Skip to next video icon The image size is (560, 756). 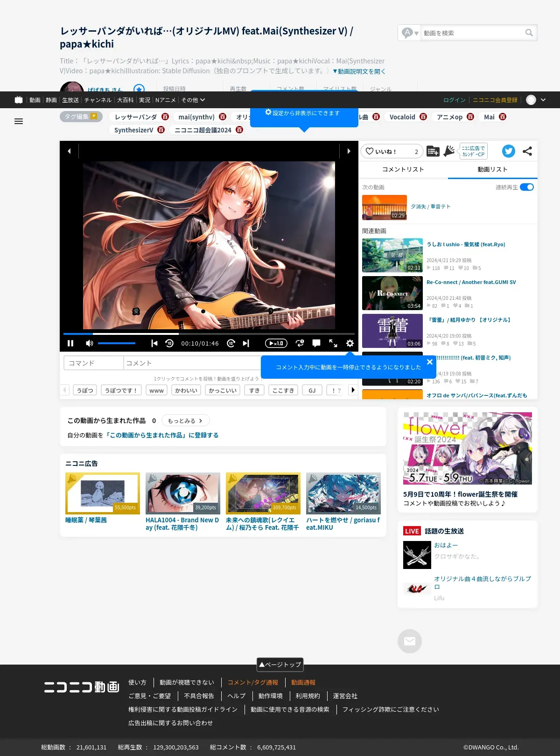point(246,343)
